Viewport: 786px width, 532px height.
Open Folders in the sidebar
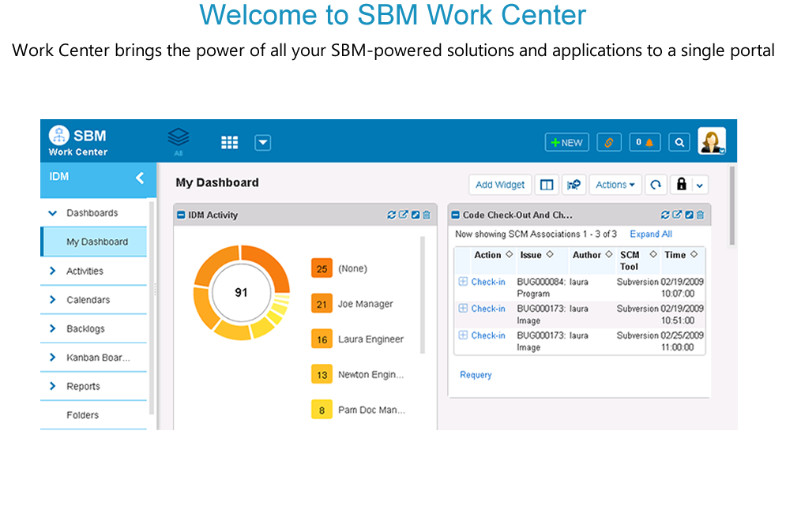pyautogui.click(x=83, y=415)
